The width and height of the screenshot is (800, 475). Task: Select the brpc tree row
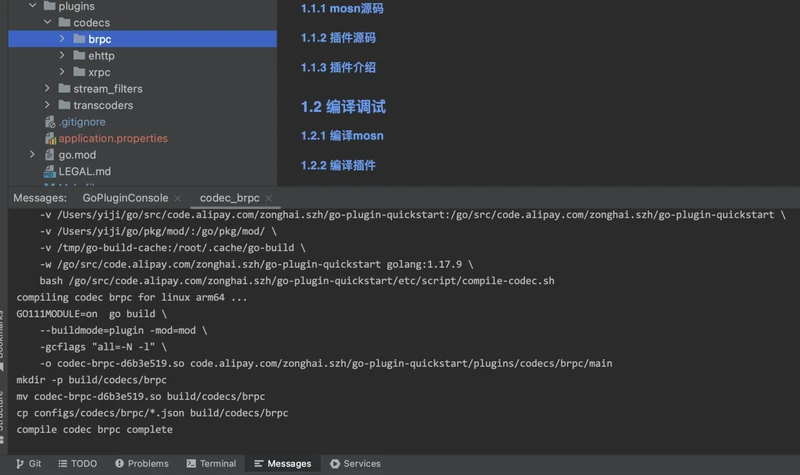pyautogui.click(x=142, y=39)
